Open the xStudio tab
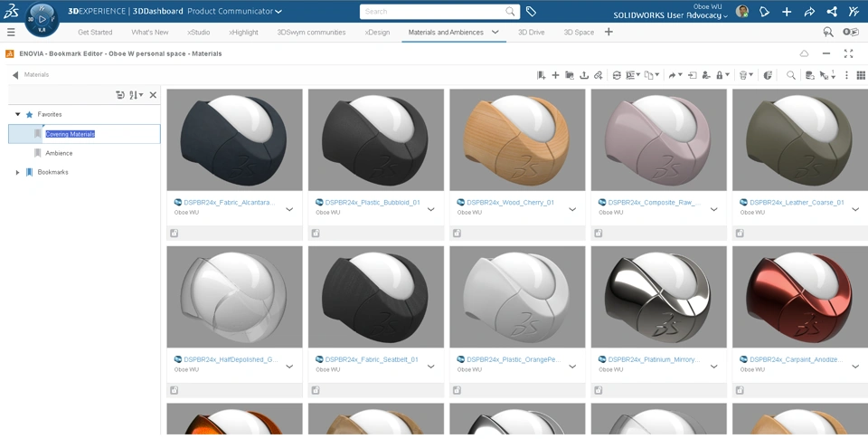 [x=199, y=33]
